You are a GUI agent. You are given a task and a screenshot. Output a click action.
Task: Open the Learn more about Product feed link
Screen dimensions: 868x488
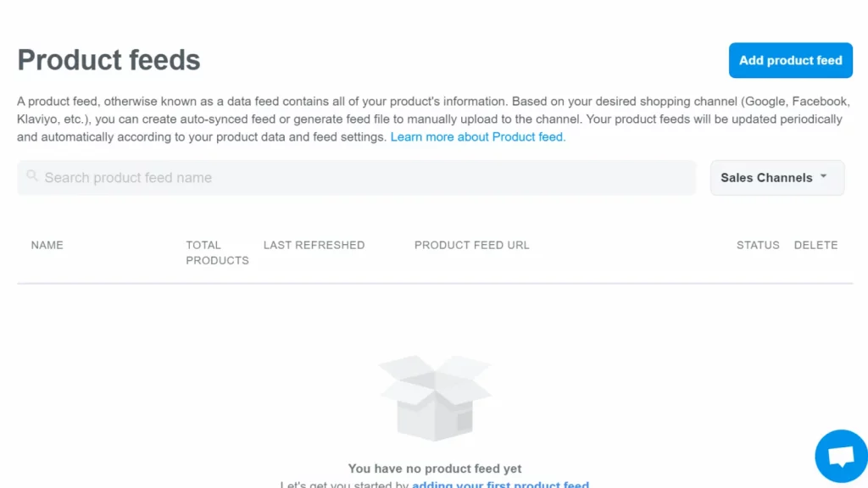pyautogui.click(x=477, y=136)
